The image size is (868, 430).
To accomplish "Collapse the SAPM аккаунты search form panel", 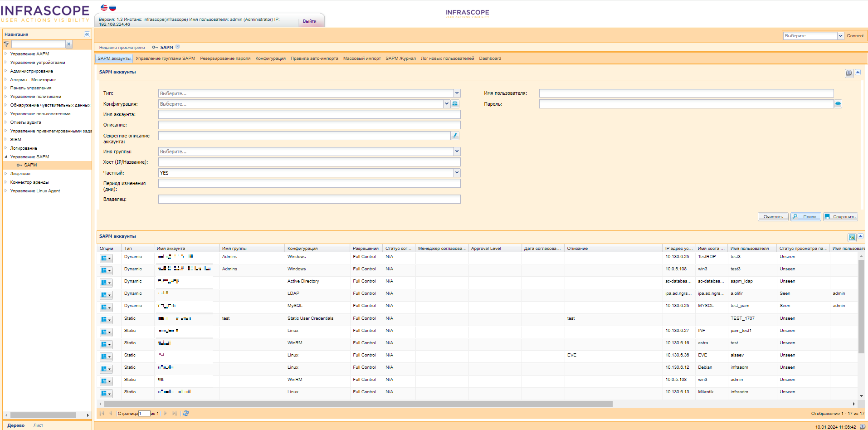I will (x=858, y=73).
